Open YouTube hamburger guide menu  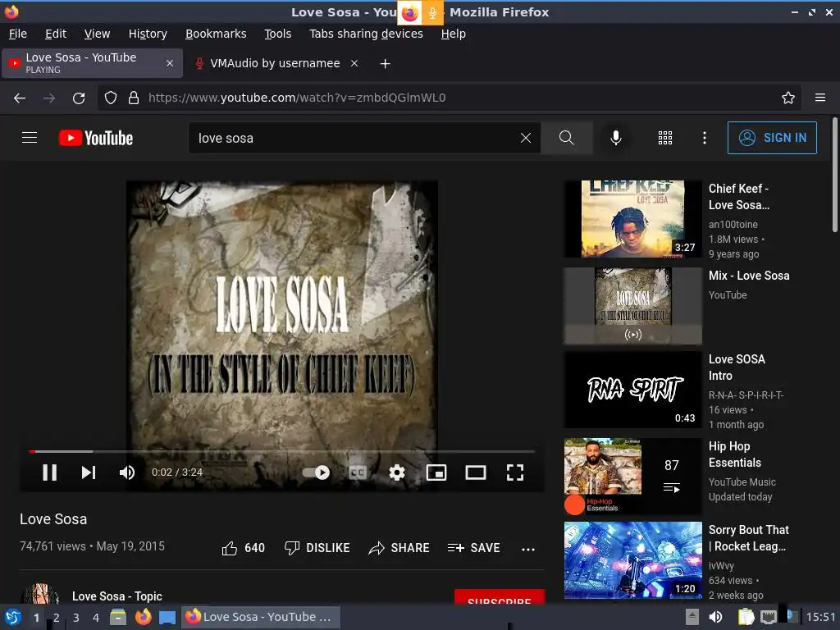click(30, 138)
